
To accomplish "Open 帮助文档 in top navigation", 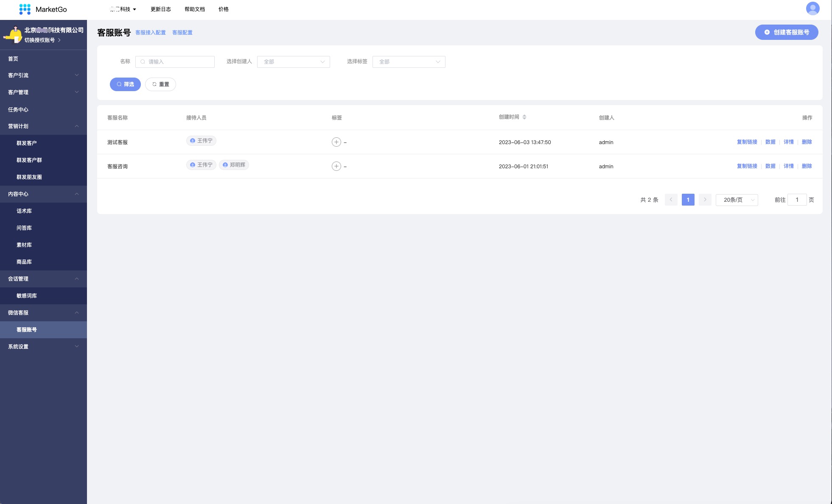I will pyautogui.click(x=194, y=9).
